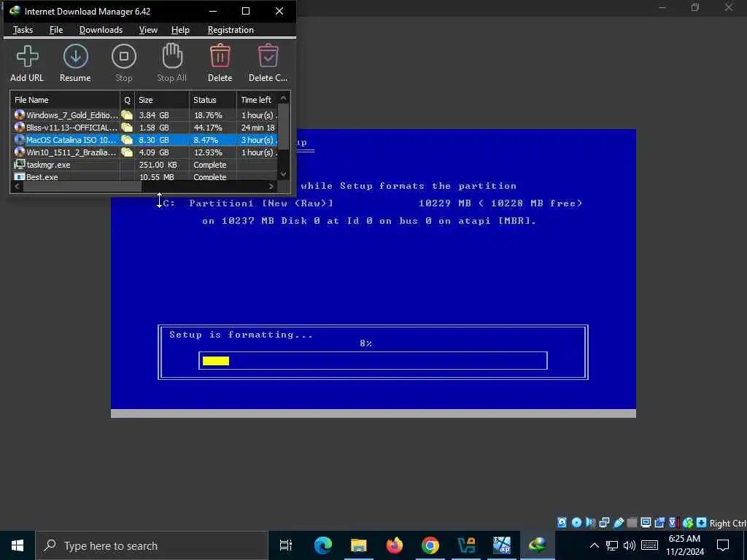Click the download list vertical scrollbar thumb

[x=284, y=128]
